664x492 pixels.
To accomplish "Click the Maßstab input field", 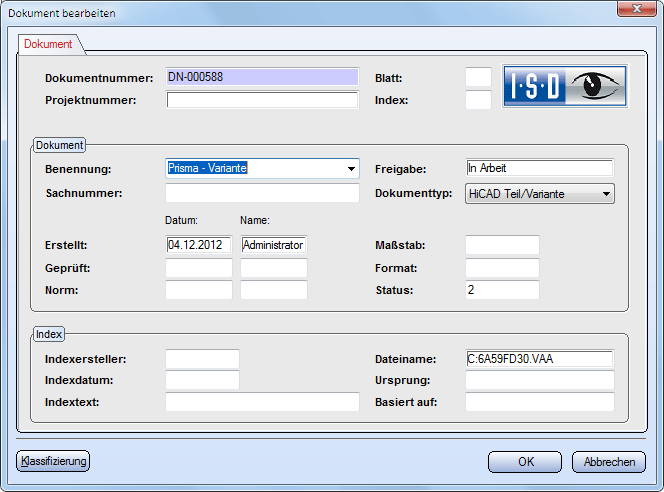I will (x=502, y=244).
